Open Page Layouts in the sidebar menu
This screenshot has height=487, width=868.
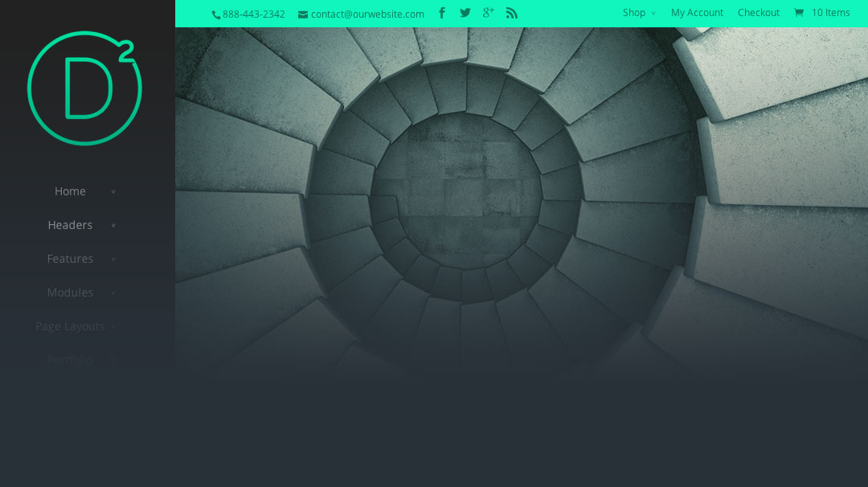[x=70, y=326]
